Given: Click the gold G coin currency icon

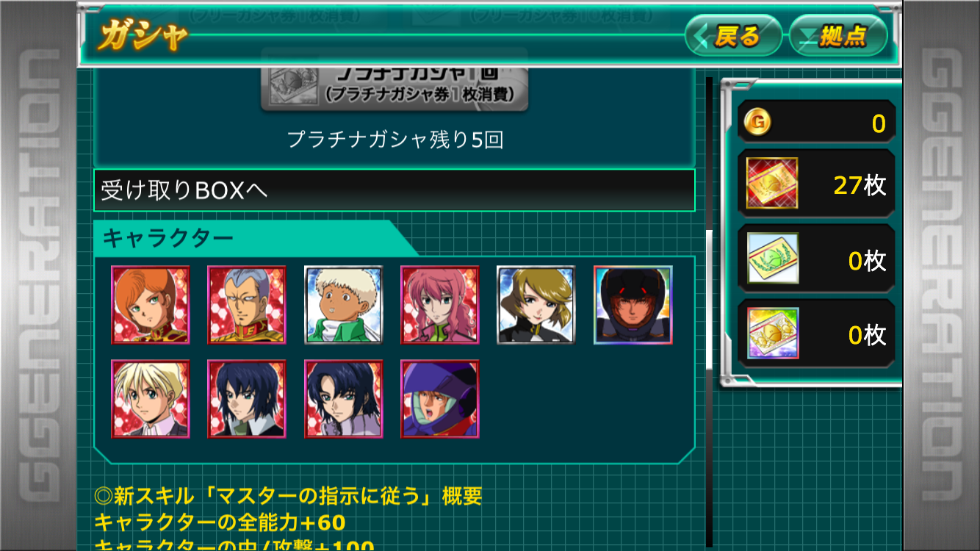Looking at the screenshot, I should pyautogui.click(x=758, y=122).
